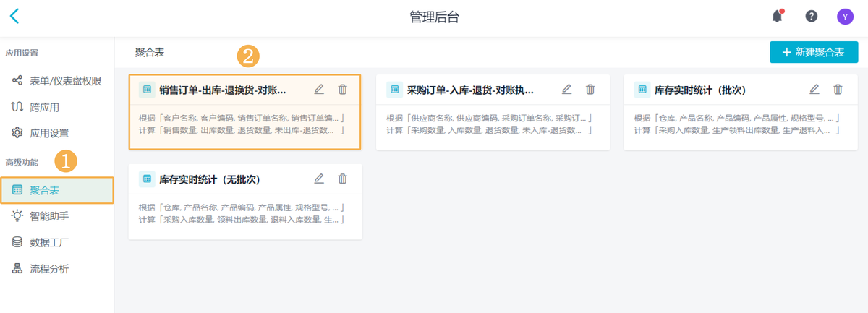Open 流程分析 in sidebar

(49, 269)
